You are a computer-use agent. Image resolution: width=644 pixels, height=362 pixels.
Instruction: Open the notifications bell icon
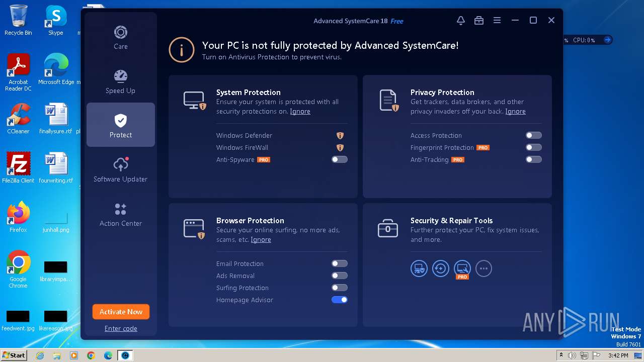(x=460, y=20)
